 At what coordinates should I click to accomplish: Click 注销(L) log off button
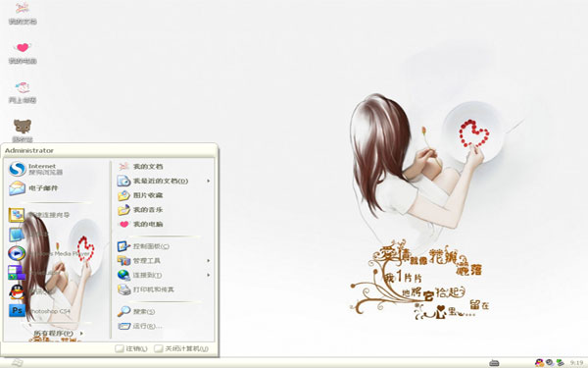click(131, 348)
